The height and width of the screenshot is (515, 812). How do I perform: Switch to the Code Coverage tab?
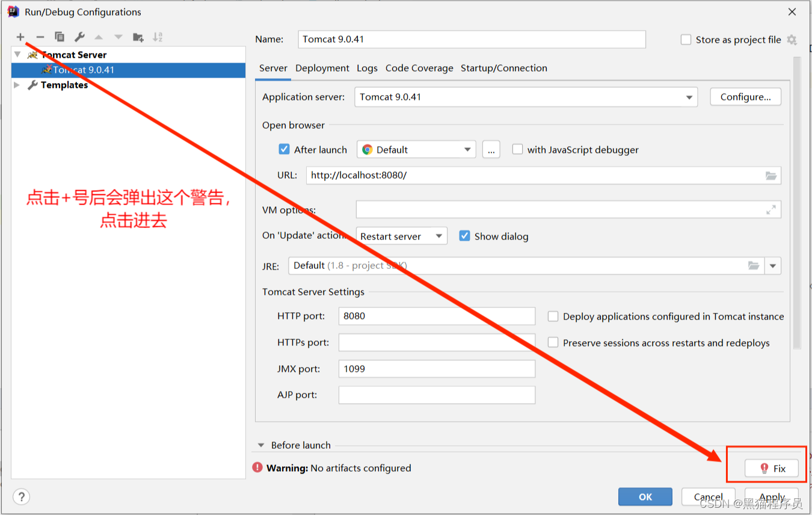coord(419,69)
